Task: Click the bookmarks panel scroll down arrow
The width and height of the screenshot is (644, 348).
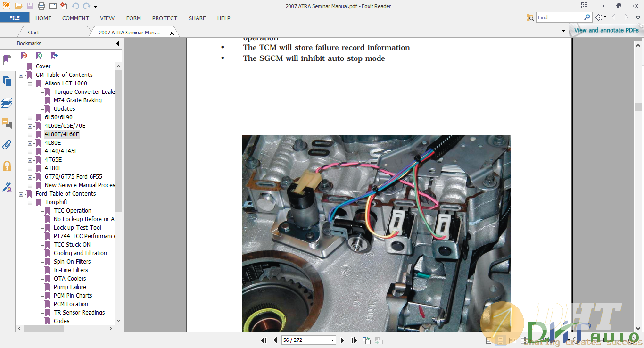Action: [x=118, y=321]
